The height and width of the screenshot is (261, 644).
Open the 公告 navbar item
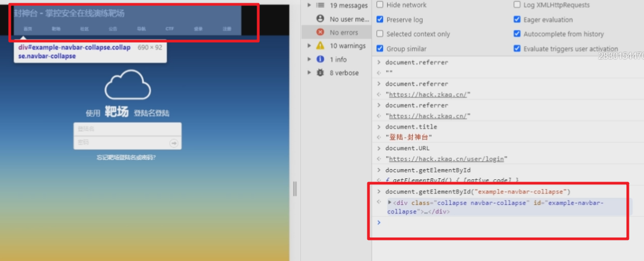pyautogui.click(x=112, y=29)
